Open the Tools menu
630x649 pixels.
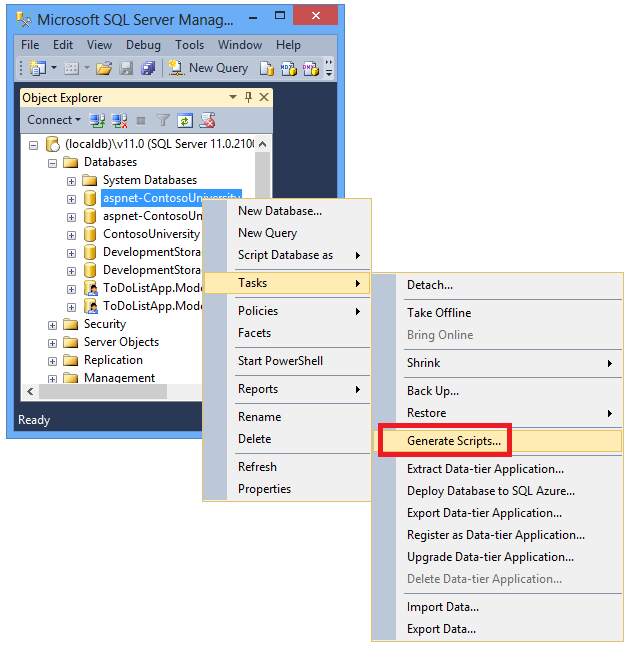point(190,45)
